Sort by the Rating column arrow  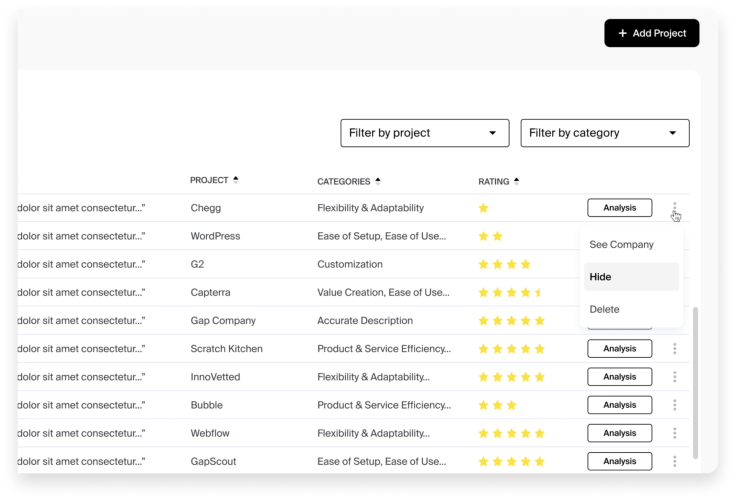point(516,181)
